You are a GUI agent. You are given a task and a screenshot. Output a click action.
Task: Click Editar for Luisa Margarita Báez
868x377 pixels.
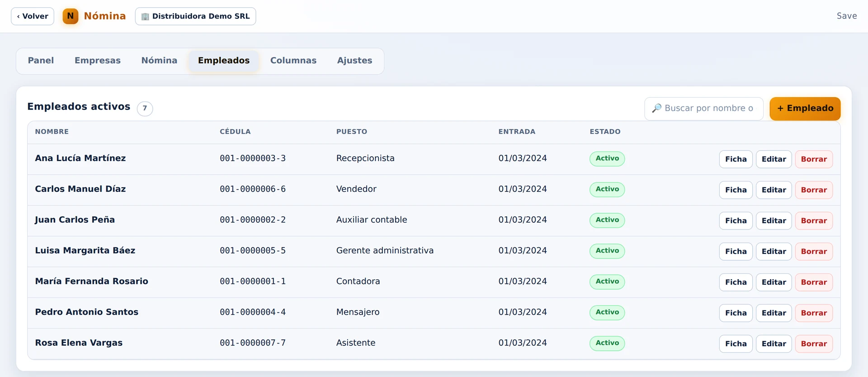[774, 252]
